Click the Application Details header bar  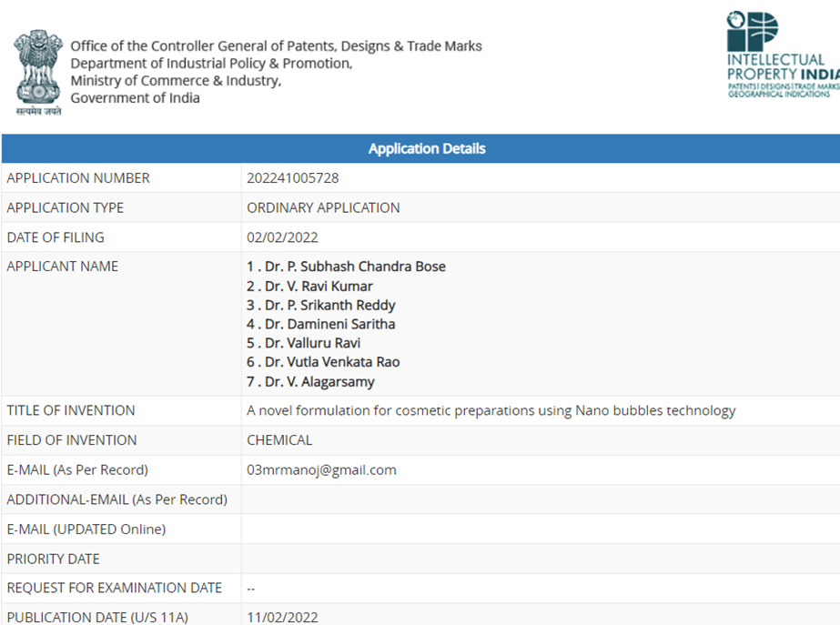[x=427, y=148]
